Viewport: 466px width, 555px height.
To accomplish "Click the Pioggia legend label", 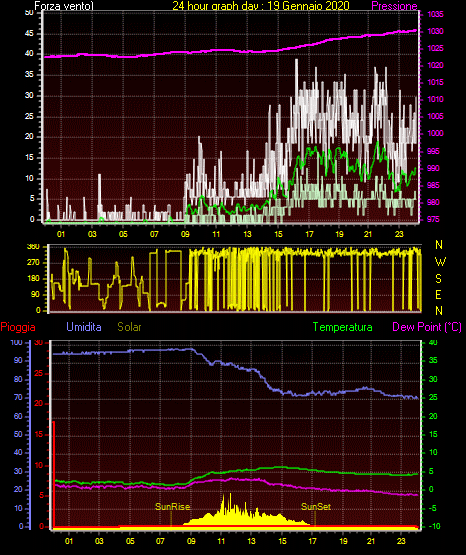I will click(18, 327).
